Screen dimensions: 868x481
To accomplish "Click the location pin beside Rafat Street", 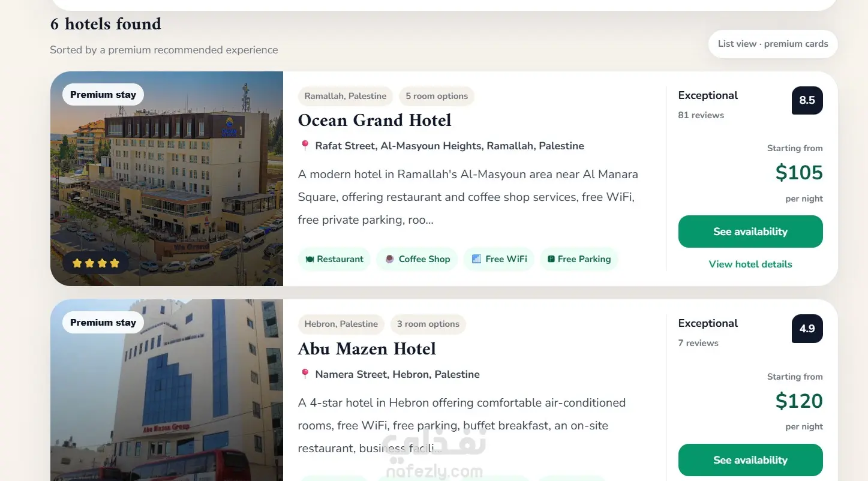I will (x=305, y=146).
